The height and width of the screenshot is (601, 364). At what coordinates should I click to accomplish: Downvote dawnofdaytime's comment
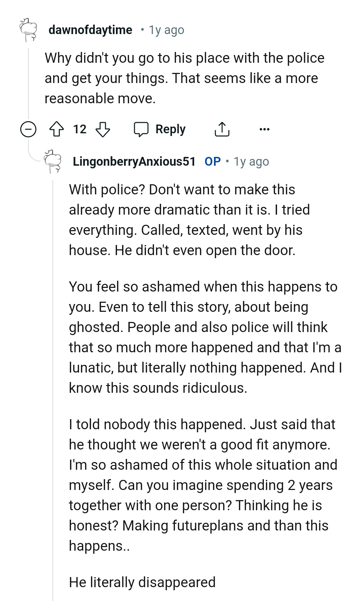103,129
